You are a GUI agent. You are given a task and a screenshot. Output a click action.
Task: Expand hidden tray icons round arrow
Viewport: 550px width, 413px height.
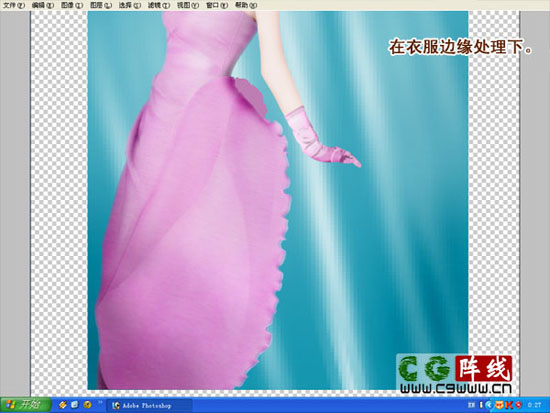pos(489,405)
